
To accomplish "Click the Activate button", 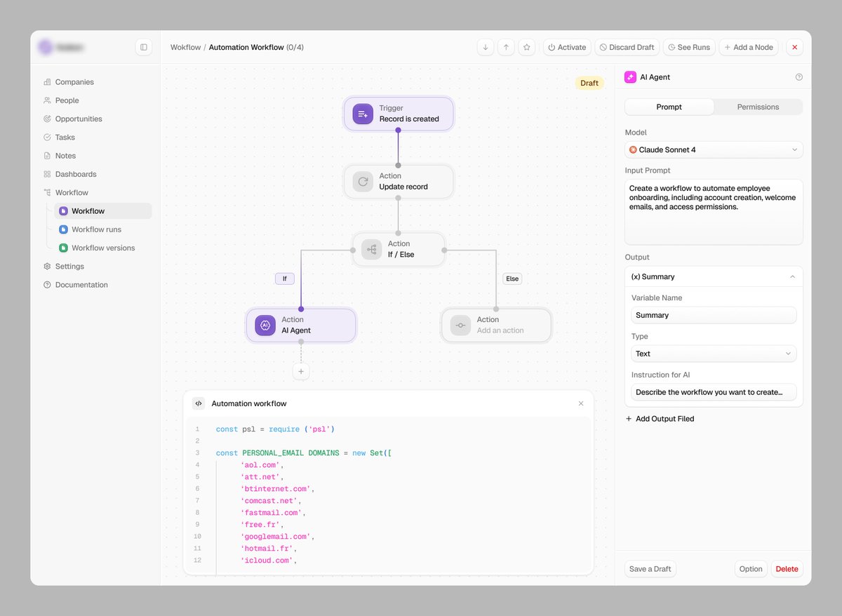I will point(567,47).
